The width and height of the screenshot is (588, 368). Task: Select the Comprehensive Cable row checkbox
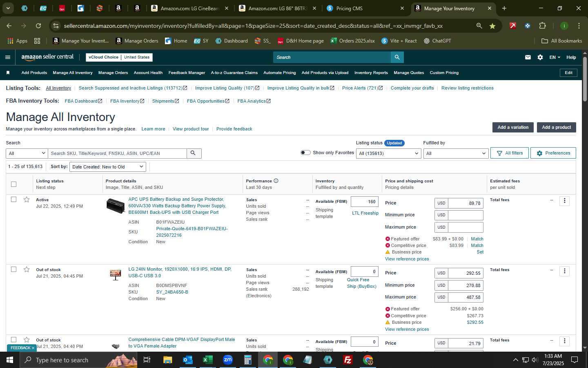pyautogui.click(x=13, y=340)
